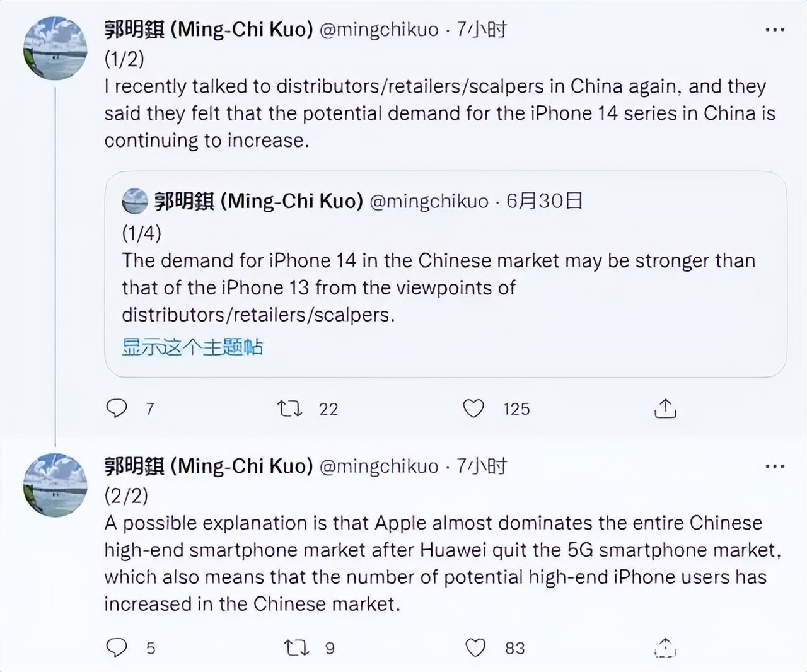Screen dimensions: 807x672
Task: Open the share icon on the first tweet
Action: 664,408
